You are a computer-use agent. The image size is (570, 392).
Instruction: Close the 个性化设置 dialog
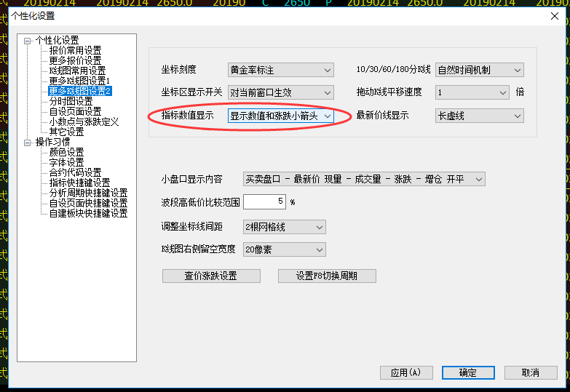(555, 16)
